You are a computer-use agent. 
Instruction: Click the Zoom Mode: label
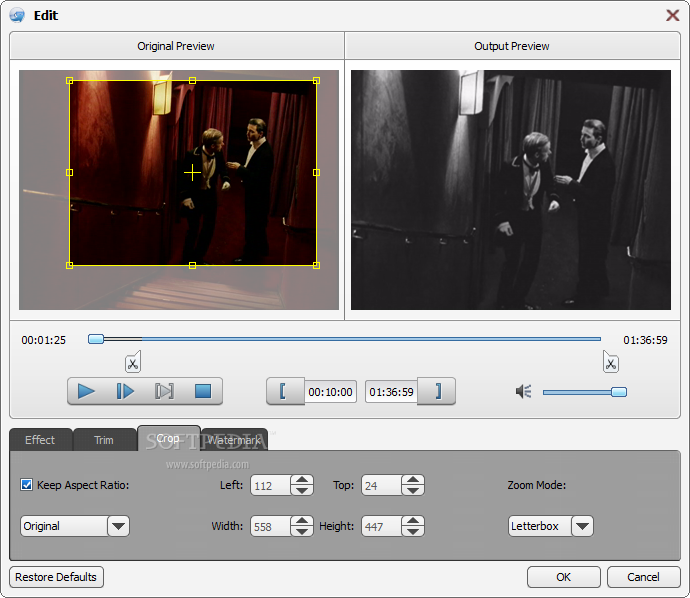point(536,485)
